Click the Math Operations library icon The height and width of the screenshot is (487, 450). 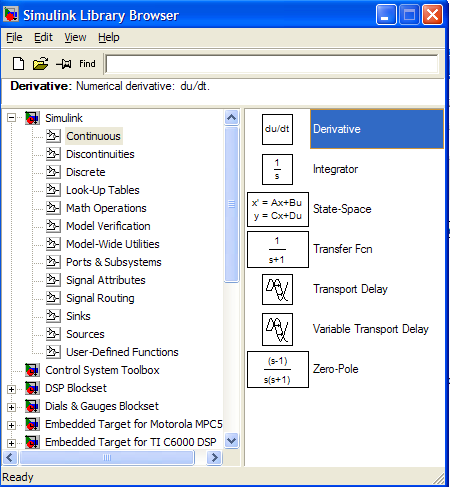(x=53, y=208)
